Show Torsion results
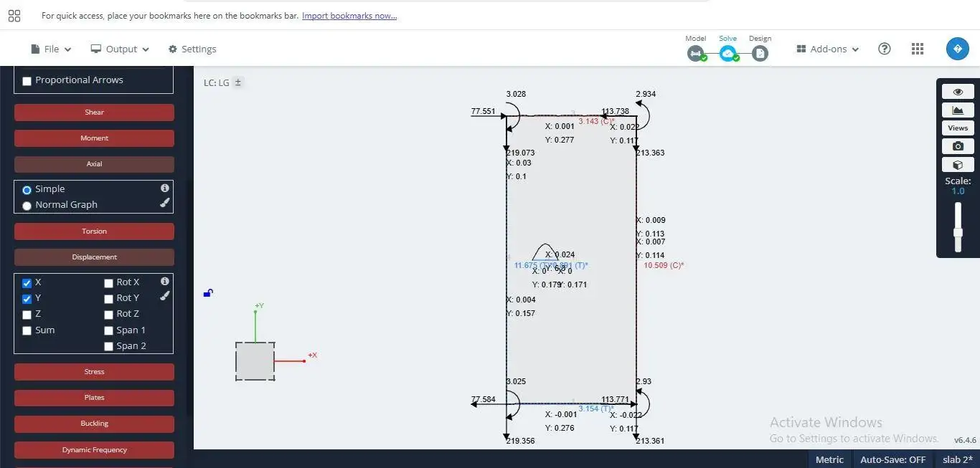The height and width of the screenshot is (468, 980). point(94,231)
